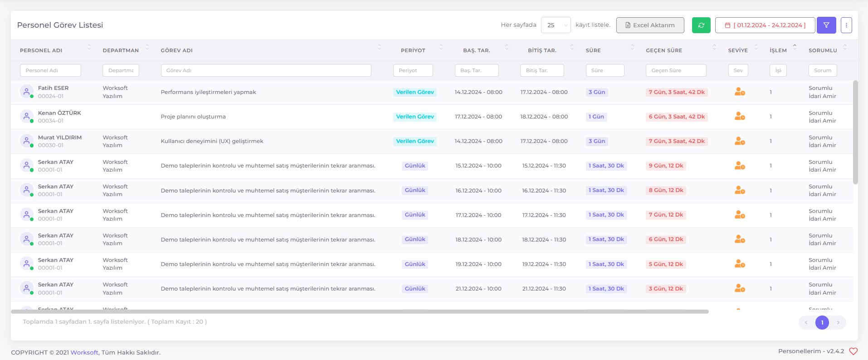Click severity icon in Kenan ÖZTÜRK row
The height and width of the screenshot is (360, 868).
(740, 116)
